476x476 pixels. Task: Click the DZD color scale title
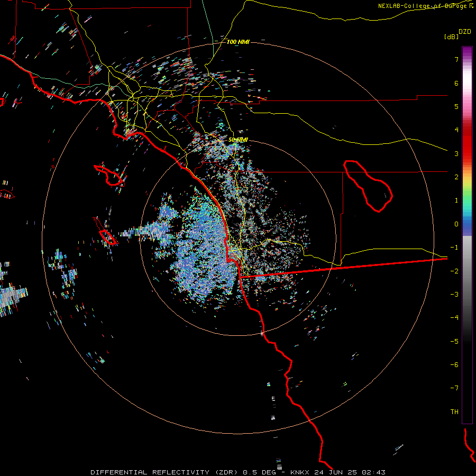tap(465, 32)
